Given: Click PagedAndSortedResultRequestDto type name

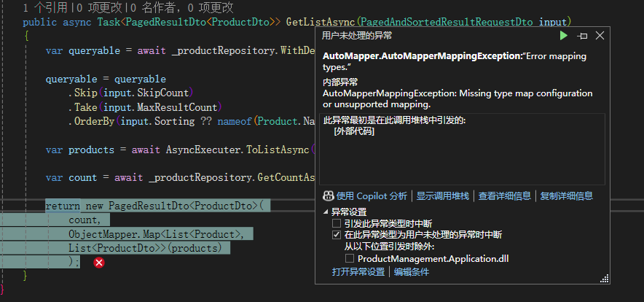Looking at the screenshot, I should (x=447, y=22).
